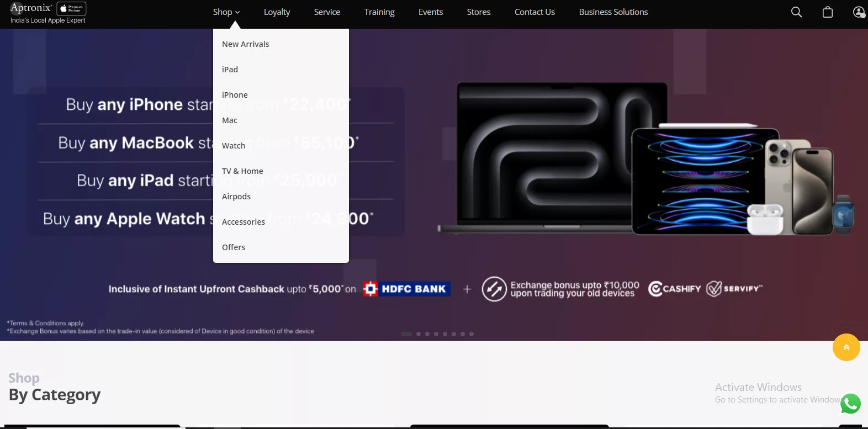Open the Events link
The image size is (868, 429).
point(431,12)
